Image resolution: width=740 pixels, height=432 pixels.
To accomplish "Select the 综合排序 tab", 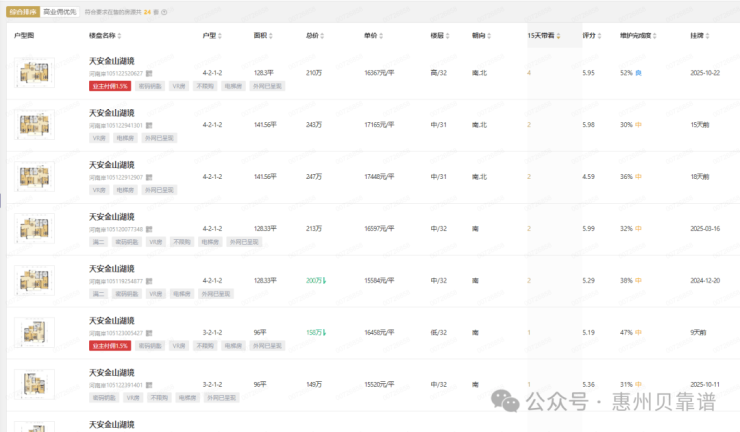I will [x=22, y=13].
